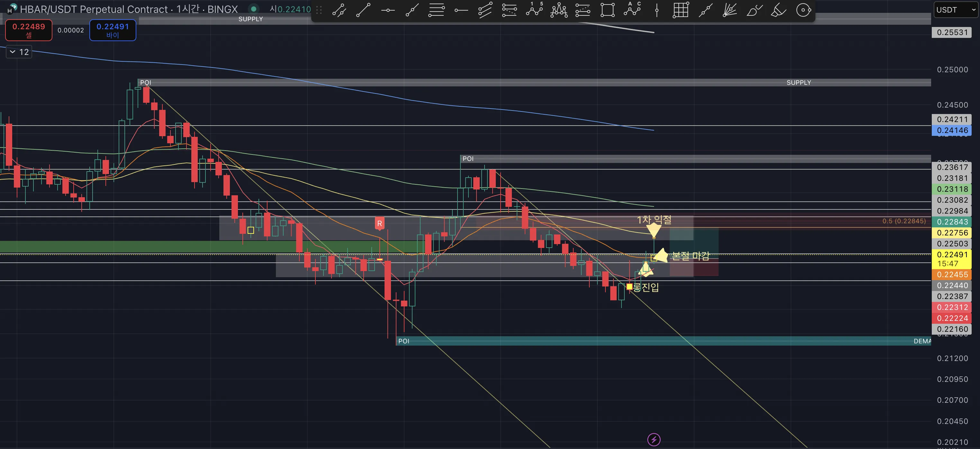The height and width of the screenshot is (449, 980).
Task: Select the Gann Box grid tool
Action: (x=681, y=10)
